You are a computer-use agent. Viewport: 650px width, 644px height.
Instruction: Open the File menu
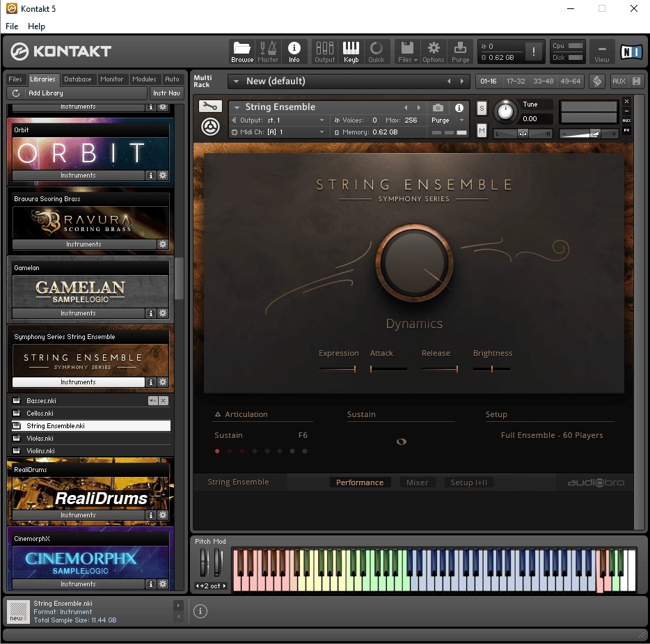[x=12, y=26]
